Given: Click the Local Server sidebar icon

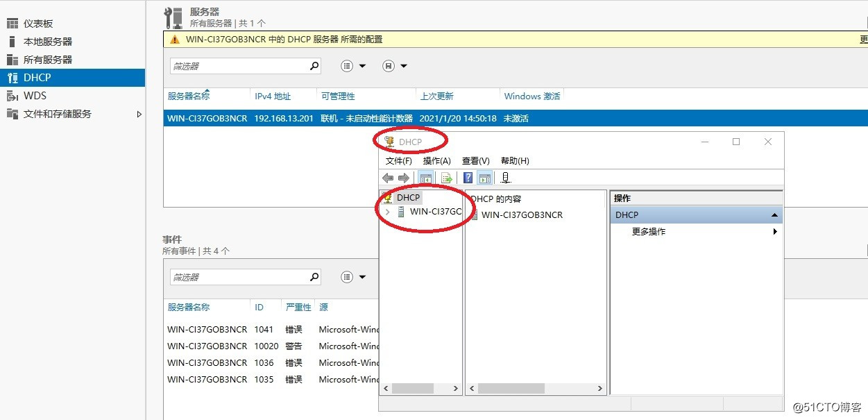Looking at the screenshot, I should tap(12, 42).
